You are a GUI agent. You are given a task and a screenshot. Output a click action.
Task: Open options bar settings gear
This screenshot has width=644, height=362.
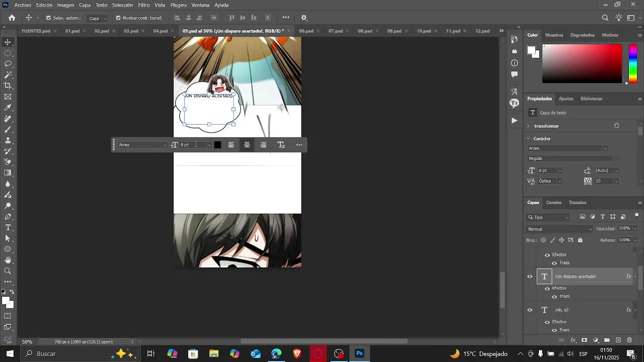pyautogui.click(x=304, y=18)
